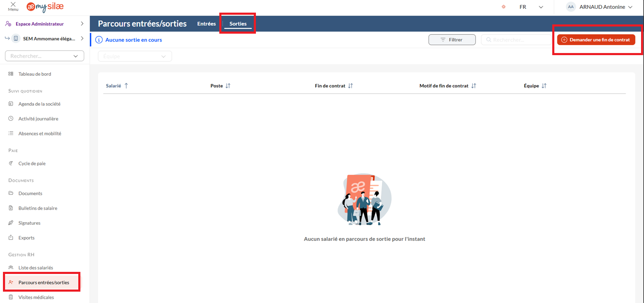644x303 pixels.
Task: Close the menu with the X icon
Action: tap(13, 4)
